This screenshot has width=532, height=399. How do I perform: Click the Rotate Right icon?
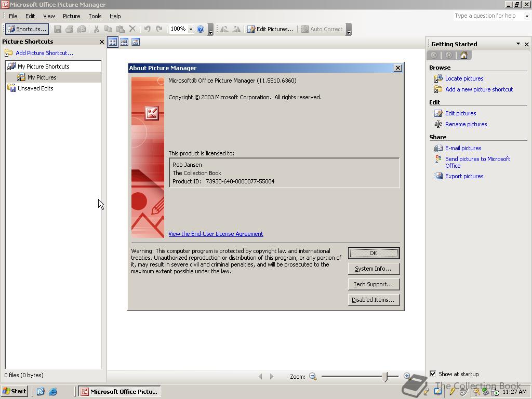236,29
